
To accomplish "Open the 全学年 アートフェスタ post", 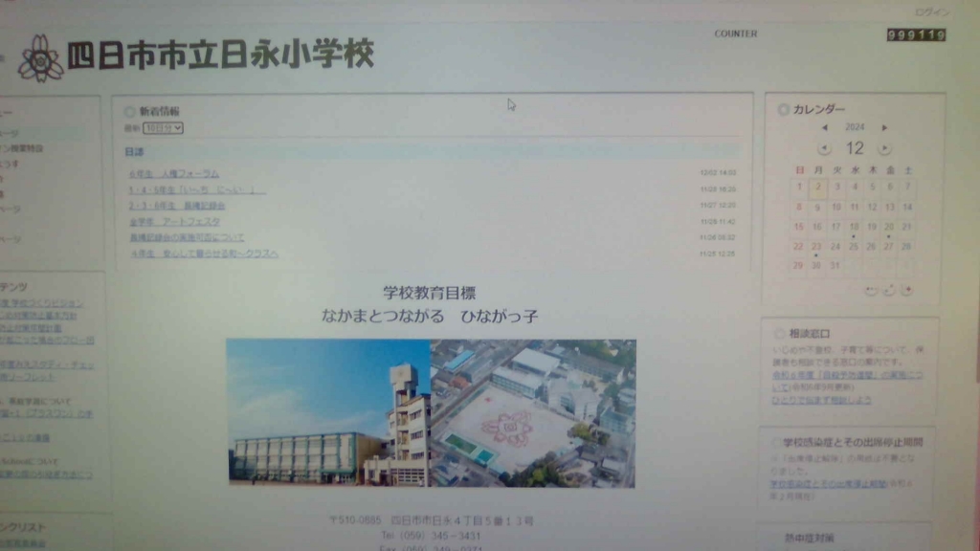I will 174,222.
